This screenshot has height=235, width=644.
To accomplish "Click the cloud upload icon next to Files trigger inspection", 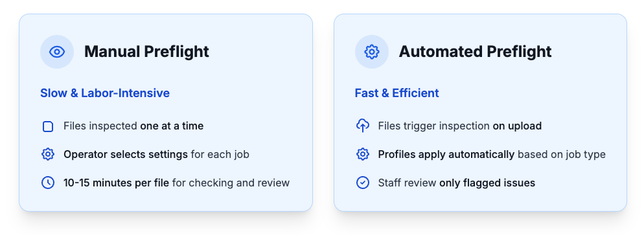I will coord(363,126).
